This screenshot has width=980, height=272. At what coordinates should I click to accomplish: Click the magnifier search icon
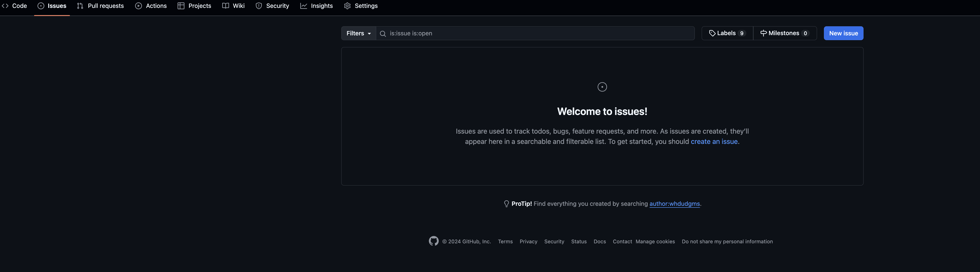coord(383,33)
